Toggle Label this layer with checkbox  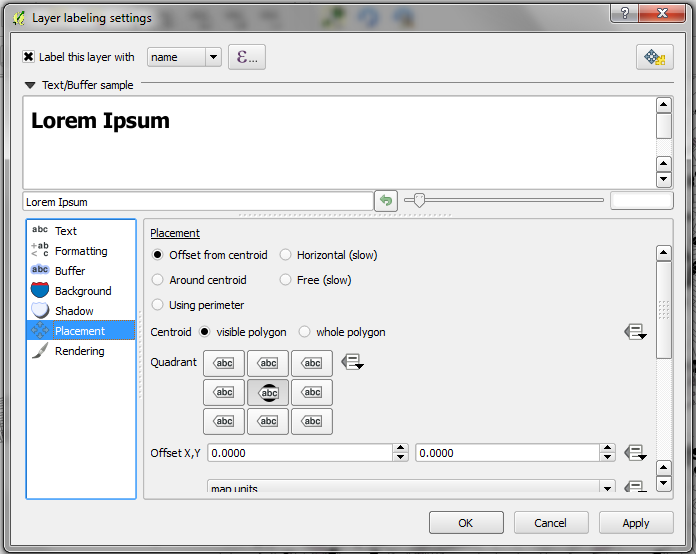point(28,57)
